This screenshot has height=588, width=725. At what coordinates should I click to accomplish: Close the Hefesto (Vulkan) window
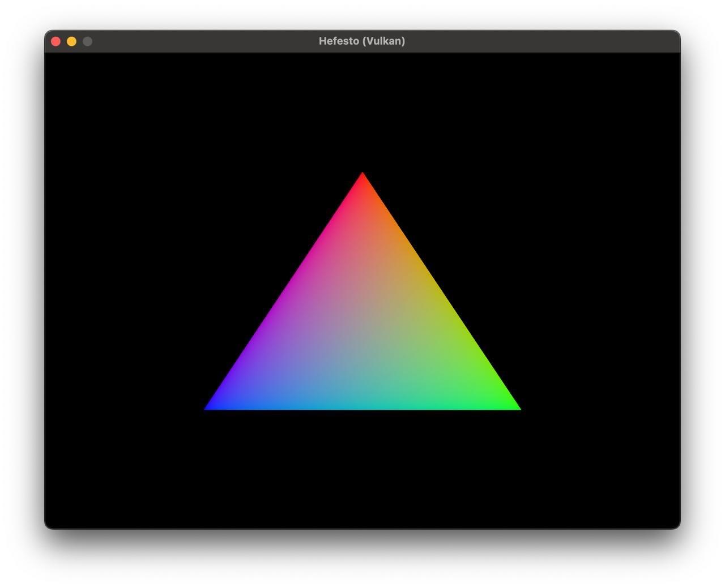56,41
